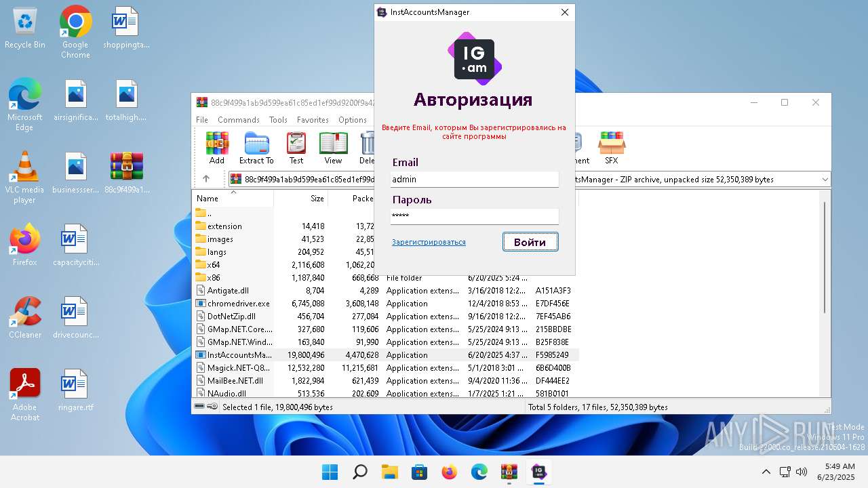Screen dimensions: 868x488
Task: Click the parent directory '..' row
Action: pos(386,213)
